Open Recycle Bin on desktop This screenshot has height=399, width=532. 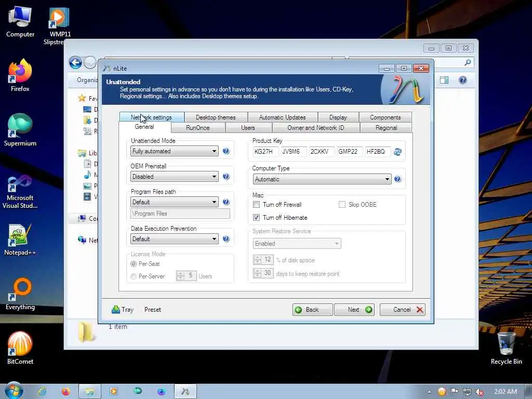pyautogui.click(x=506, y=348)
